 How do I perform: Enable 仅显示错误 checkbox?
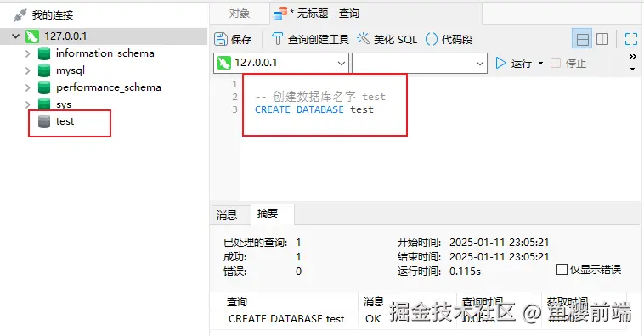coord(562,270)
